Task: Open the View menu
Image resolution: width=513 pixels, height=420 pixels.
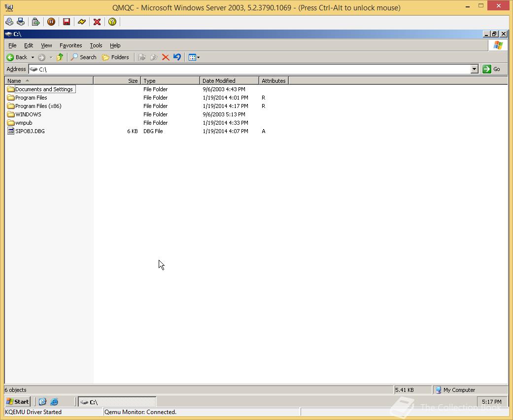Action: [x=46, y=45]
